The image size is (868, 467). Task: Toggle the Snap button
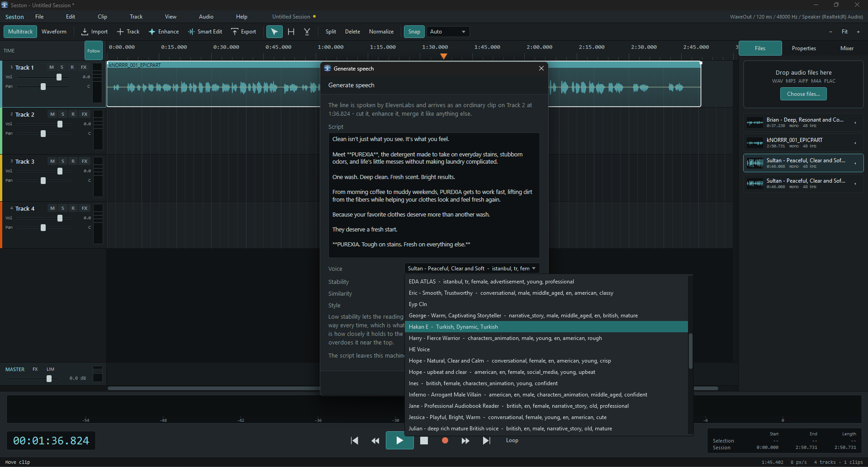pos(414,32)
